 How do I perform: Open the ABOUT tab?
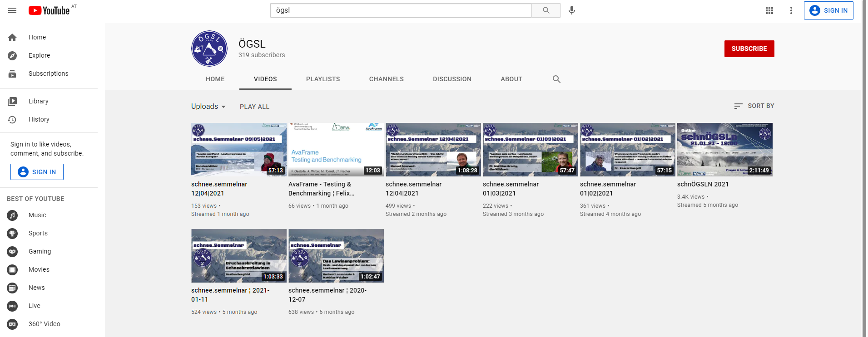point(511,79)
